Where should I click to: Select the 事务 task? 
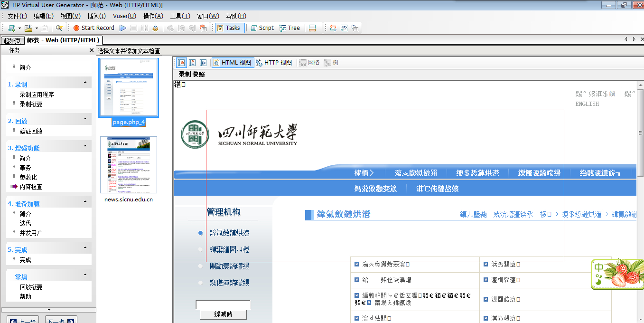pos(25,168)
